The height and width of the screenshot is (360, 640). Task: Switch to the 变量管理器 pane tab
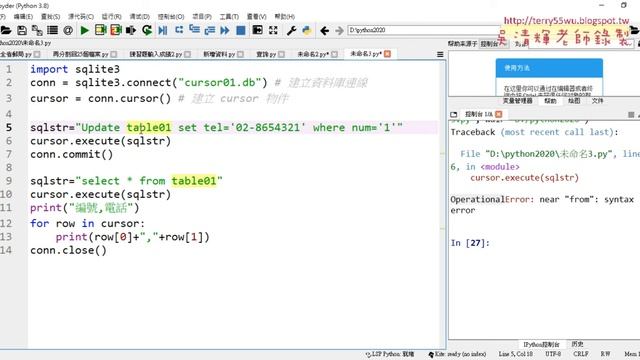tap(518, 101)
